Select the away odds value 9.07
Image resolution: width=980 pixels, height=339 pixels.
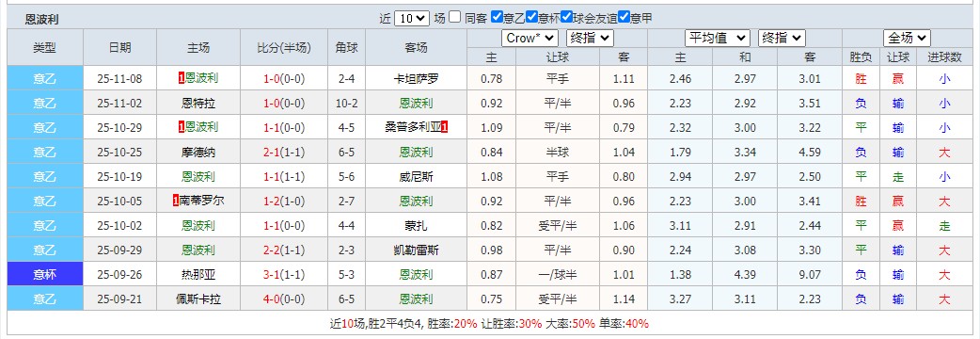[x=810, y=275]
